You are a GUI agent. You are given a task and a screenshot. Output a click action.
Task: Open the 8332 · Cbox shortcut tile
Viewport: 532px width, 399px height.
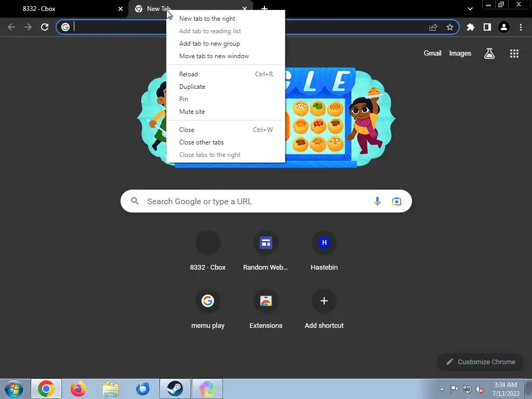tap(208, 251)
